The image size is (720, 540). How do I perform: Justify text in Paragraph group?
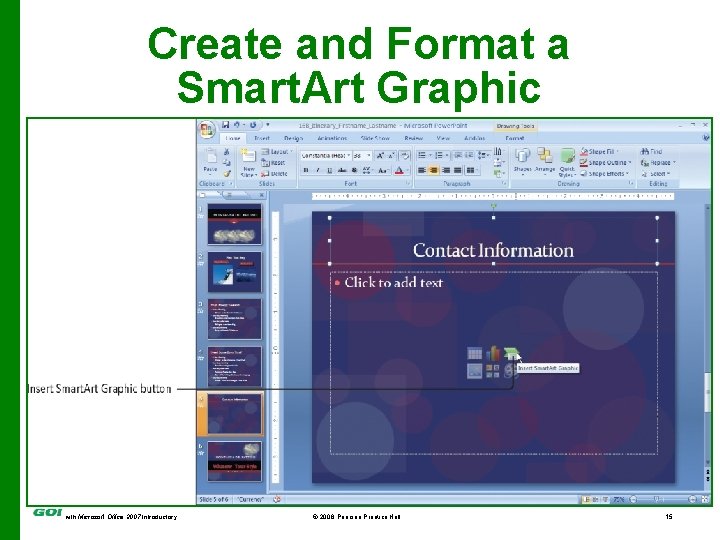pos(457,170)
